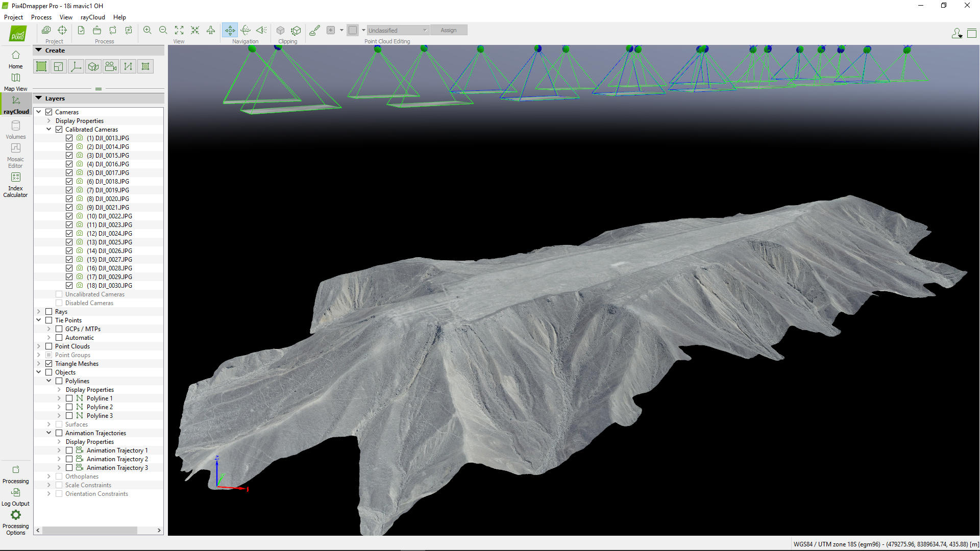Select the New Video Animation Trajectory icon
Viewport: 980px width, 551px height.
[111, 66]
